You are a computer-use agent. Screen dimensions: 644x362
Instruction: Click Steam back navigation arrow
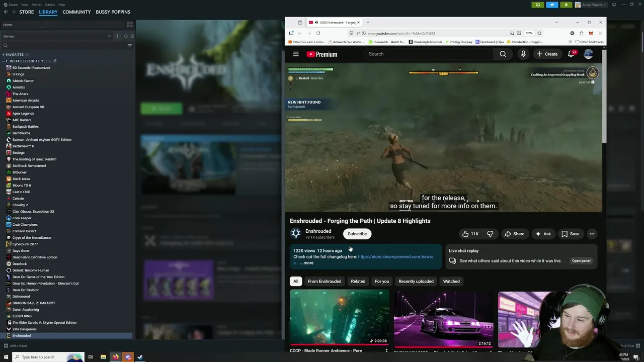click(x=6, y=12)
